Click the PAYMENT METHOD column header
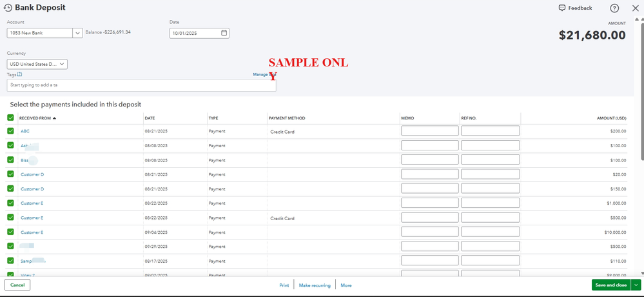Viewport: 644px width, 297px height. point(287,118)
